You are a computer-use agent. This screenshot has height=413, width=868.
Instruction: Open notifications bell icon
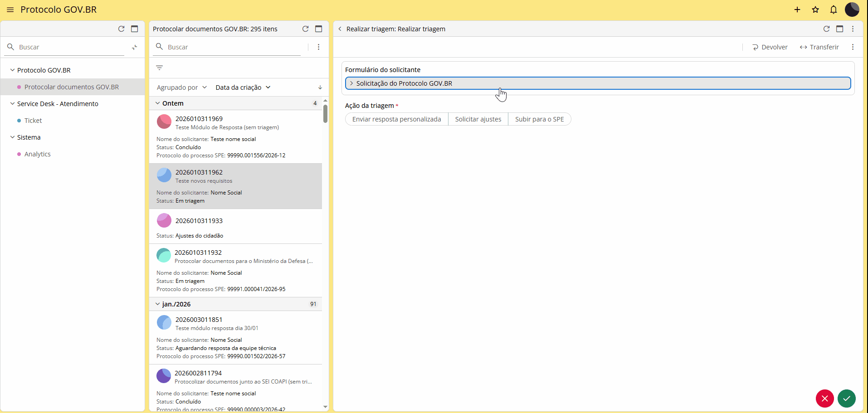point(834,10)
